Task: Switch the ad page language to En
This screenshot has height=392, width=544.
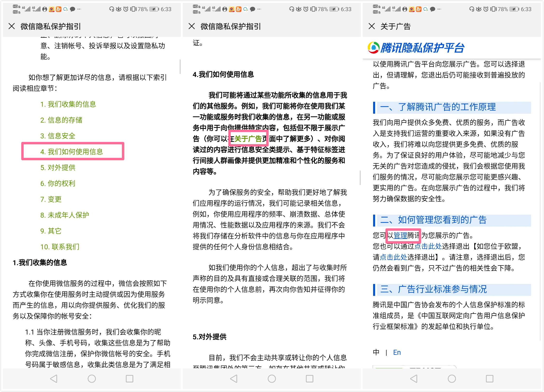Action: click(x=397, y=352)
